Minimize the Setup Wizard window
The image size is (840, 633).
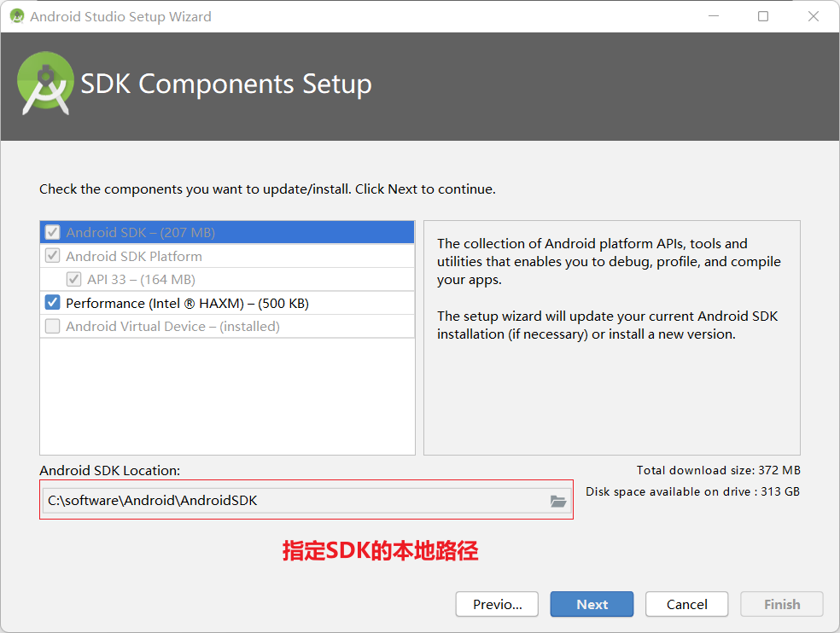pyautogui.click(x=713, y=15)
